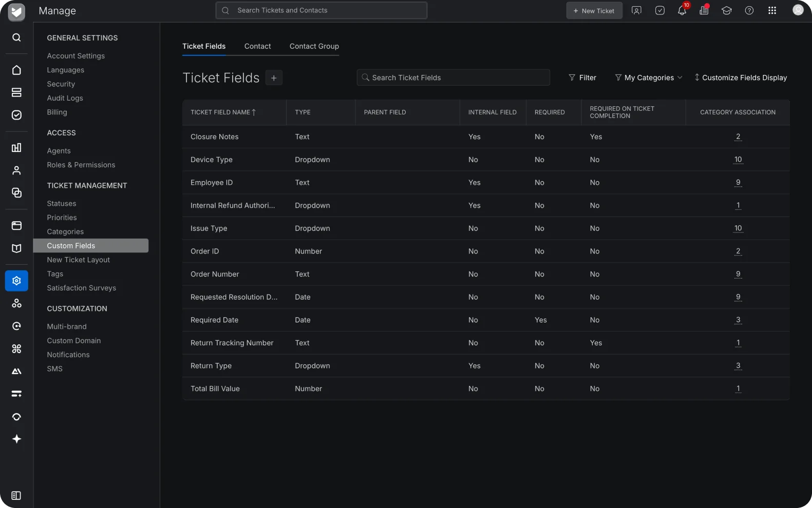This screenshot has width=812, height=508.
Task: Open the Requested Resolution D... field
Action: pyautogui.click(x=486, y=297)
